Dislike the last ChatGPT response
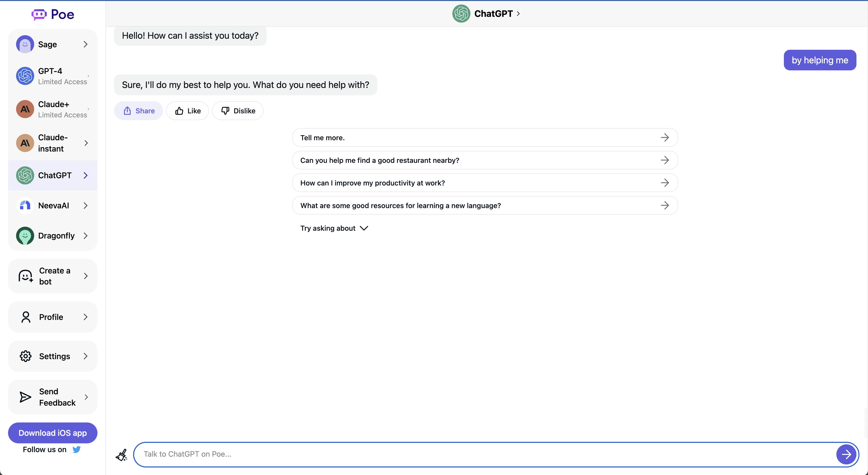This screenshot has width=868, height=475. (238, 111)
